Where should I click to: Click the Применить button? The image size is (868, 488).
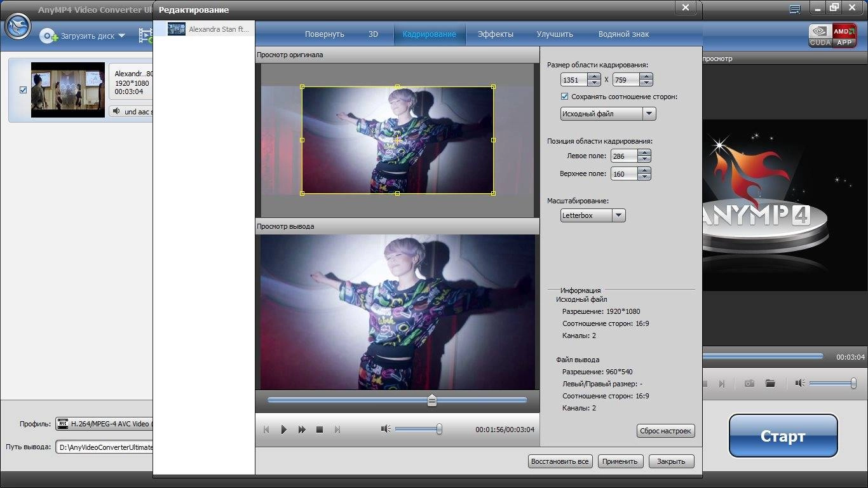[621, 461]
